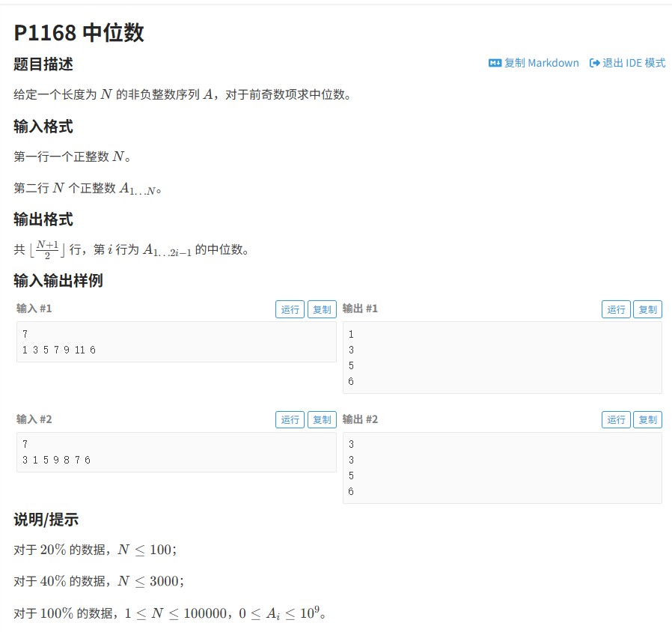Click the 输入输出样例 section heading

[58, 281]
